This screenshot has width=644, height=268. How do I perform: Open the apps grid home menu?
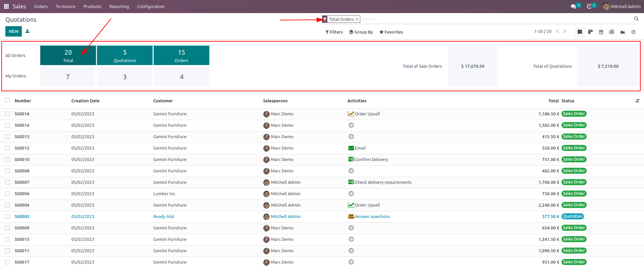tap(6, 6)
